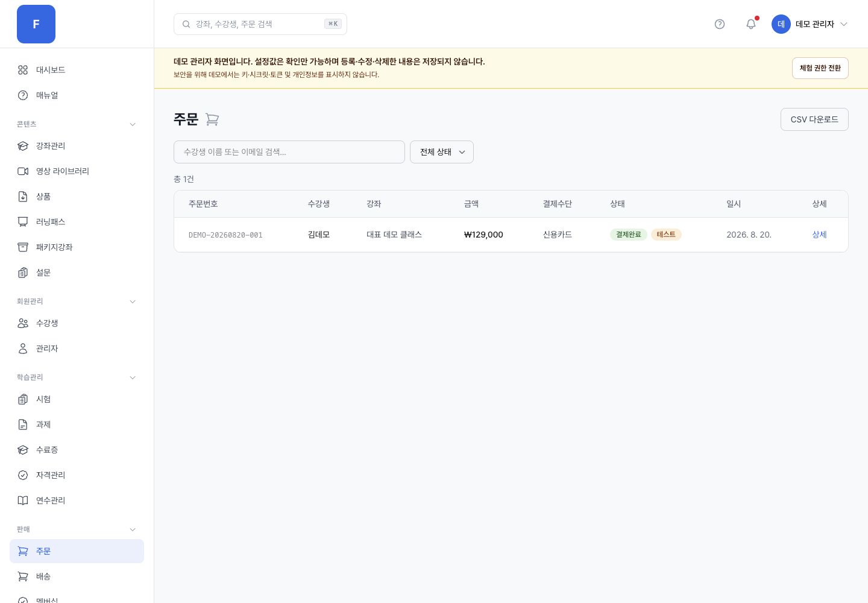Collapse the 회원관리 sidebar section
Viewport: 868px width, 603px height.
[133, 301]
